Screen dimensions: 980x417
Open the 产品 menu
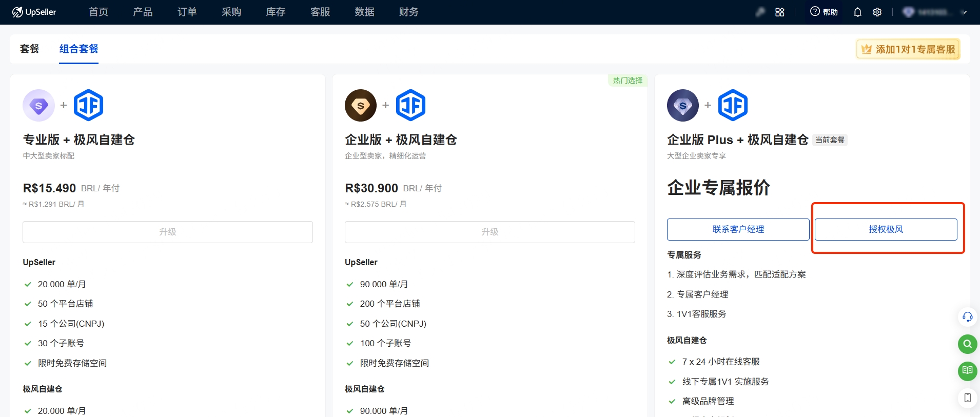tap(143, 12)
